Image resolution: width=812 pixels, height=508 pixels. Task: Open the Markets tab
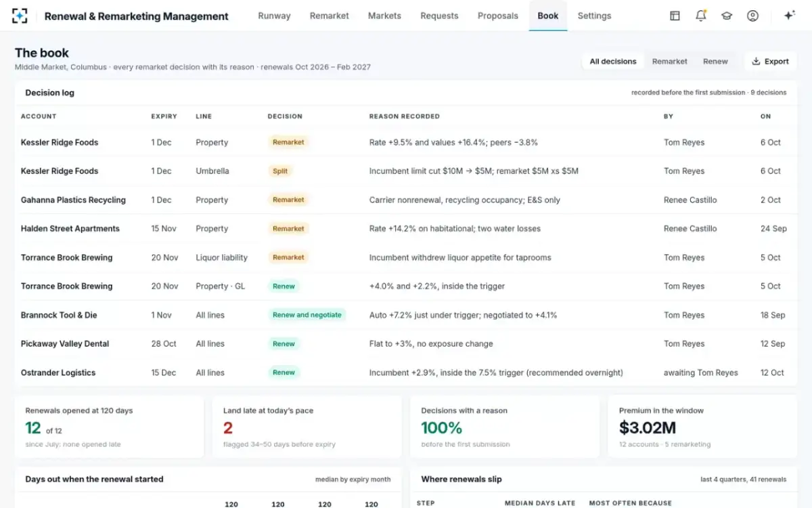(x=384, y=16)
